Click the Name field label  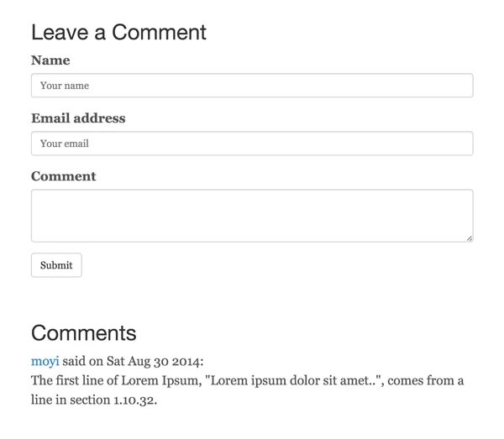[50, 60]
